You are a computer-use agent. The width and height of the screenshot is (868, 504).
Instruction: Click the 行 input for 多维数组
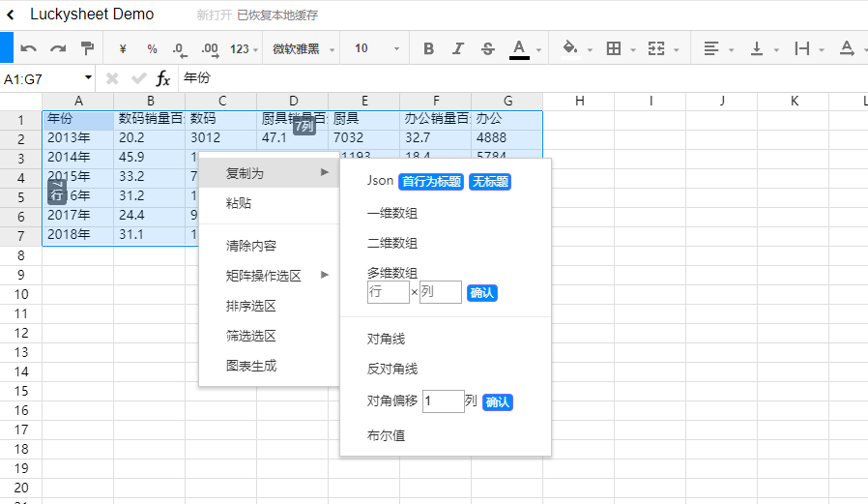388,292
